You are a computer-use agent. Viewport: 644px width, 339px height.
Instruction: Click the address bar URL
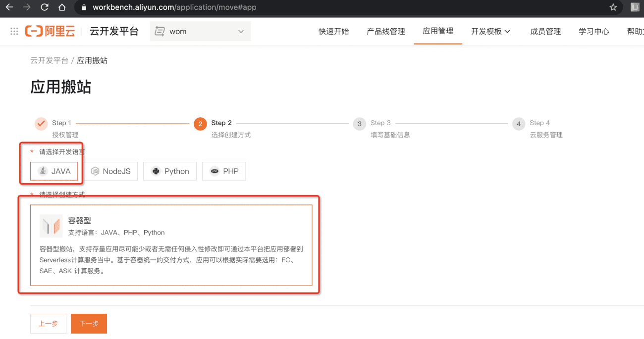point(174,7)
